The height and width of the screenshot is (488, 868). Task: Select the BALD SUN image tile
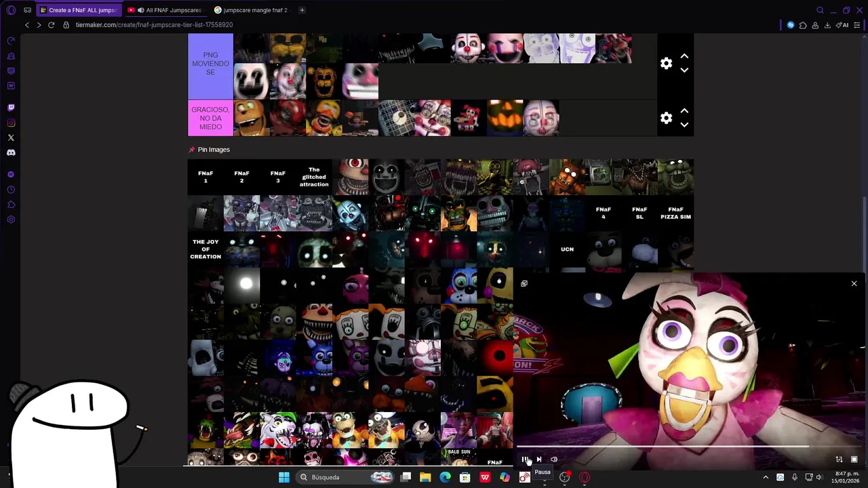tap(459, 457)
